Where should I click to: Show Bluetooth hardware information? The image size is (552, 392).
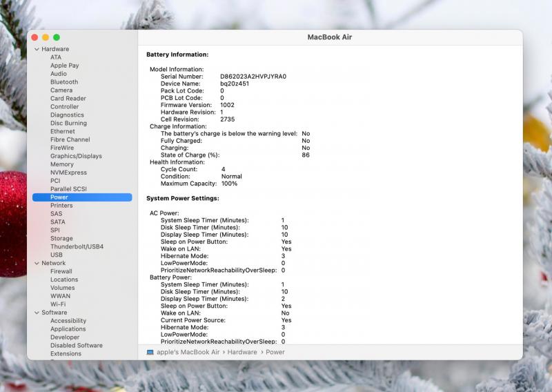[x=64, y=81]
